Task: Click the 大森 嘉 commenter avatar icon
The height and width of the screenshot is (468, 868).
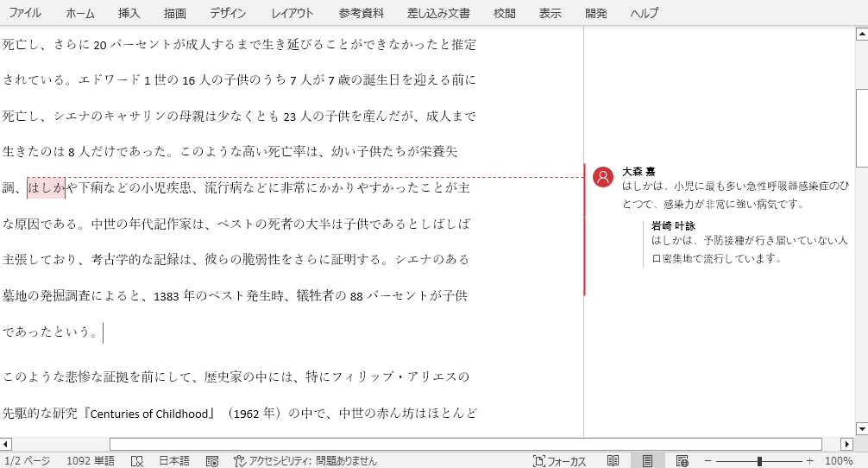Action: click(x=603, y=177)
